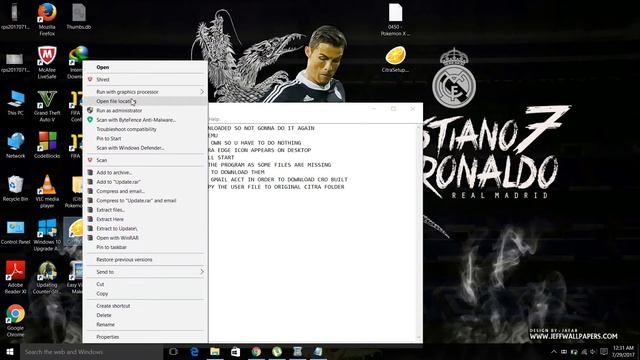Choose Pin to taskbar

pos(145,247)
